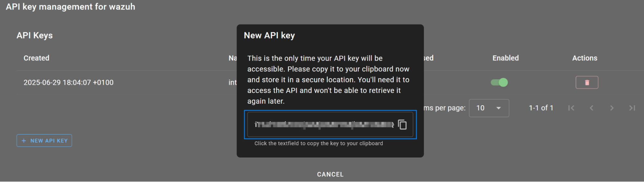The height and width of the screenshot is (182, 644).
Task: Click the 1-1 of 1 pagination label
Action: [541, 108]
